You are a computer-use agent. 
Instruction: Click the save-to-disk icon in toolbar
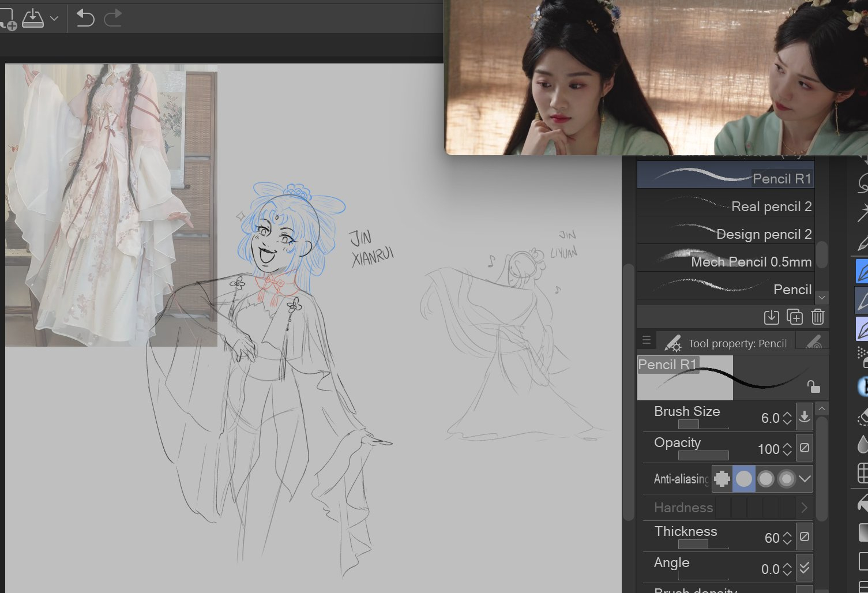coord(33,18)
